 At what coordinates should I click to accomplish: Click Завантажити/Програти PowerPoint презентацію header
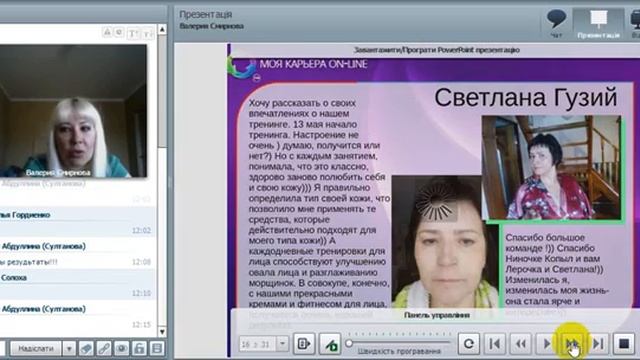click(x=436, y=50)
